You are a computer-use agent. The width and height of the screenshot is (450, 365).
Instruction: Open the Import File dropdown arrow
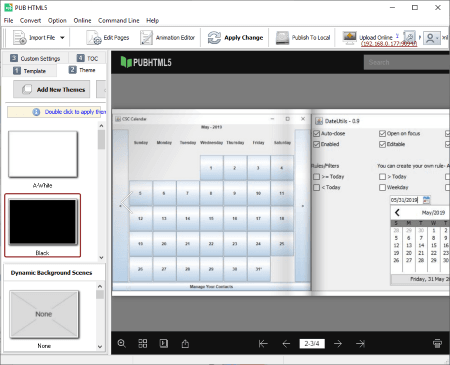[x=62, y=38]
